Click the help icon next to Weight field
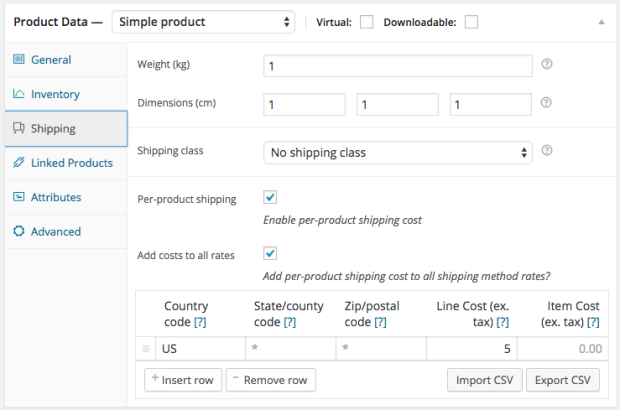Screen dimensions: 620x410 (547, 65)
